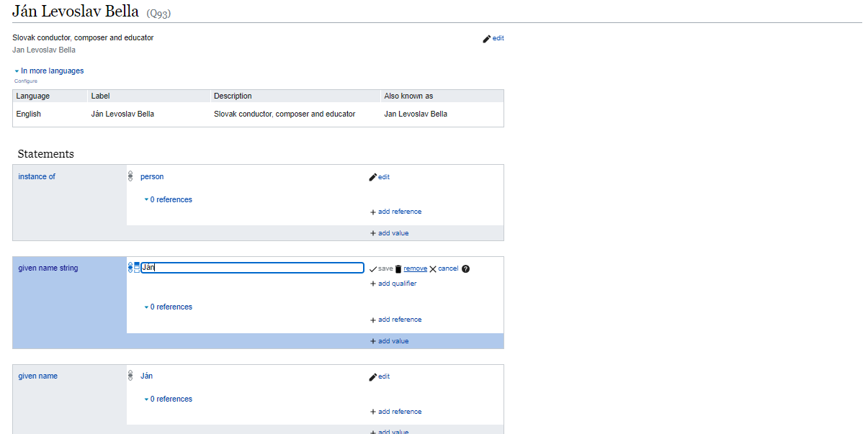Click the trash remove icon for given name string

398,268
